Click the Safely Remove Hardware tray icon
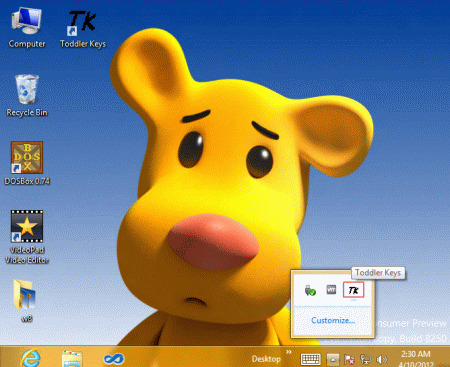 coord(310,290)
